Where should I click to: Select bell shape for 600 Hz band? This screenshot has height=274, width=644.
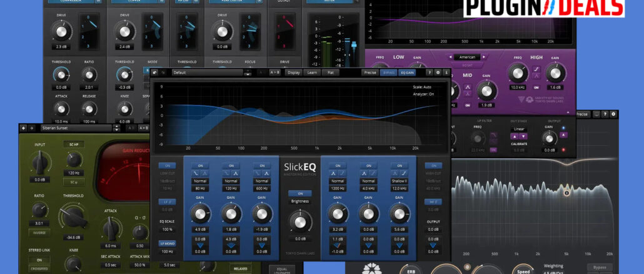point(266,173)
